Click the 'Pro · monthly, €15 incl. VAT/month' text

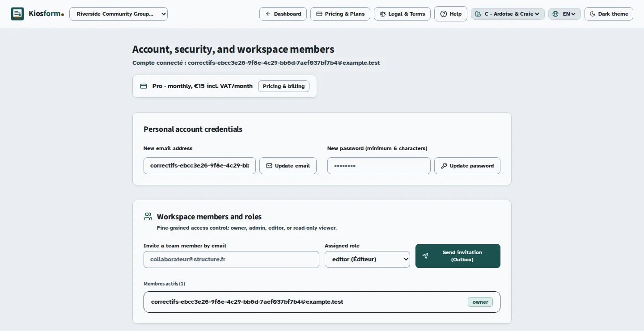pos(203,86)
